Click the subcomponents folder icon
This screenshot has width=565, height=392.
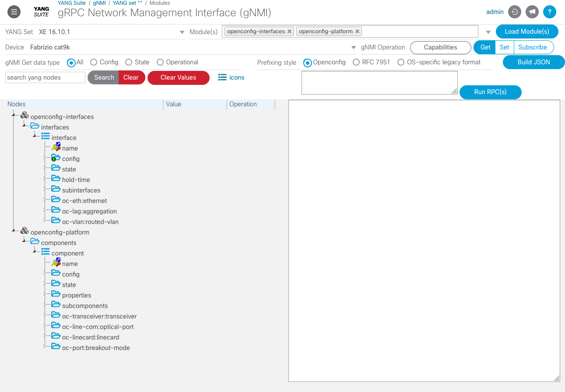point(56,305)
